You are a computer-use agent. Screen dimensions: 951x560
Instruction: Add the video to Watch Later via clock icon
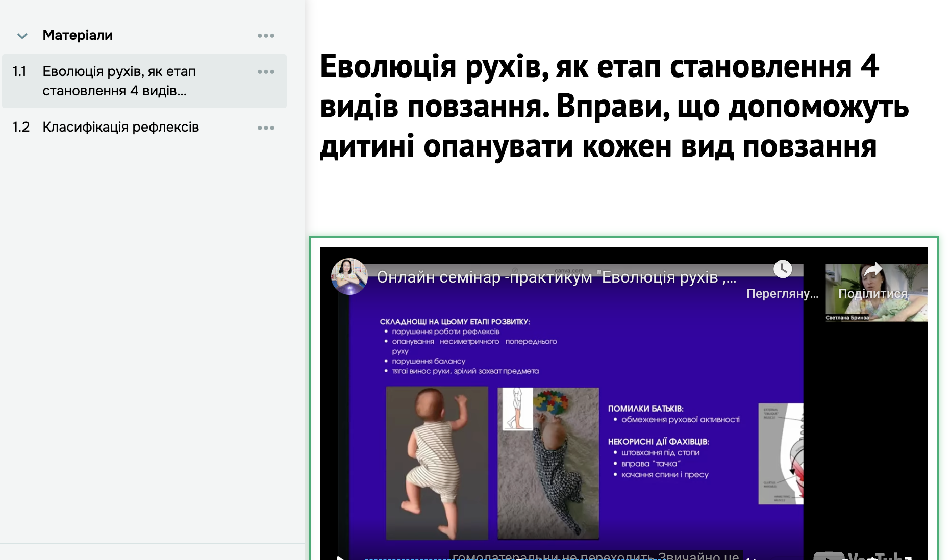point(784,269)
